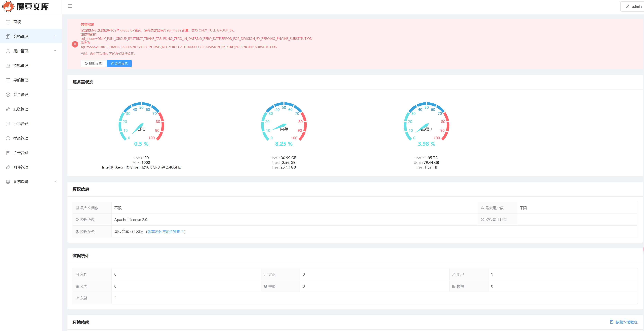Open the 评论管理 menu item
The width and height of the screenshot is (644, 331).
pos(31,124)
